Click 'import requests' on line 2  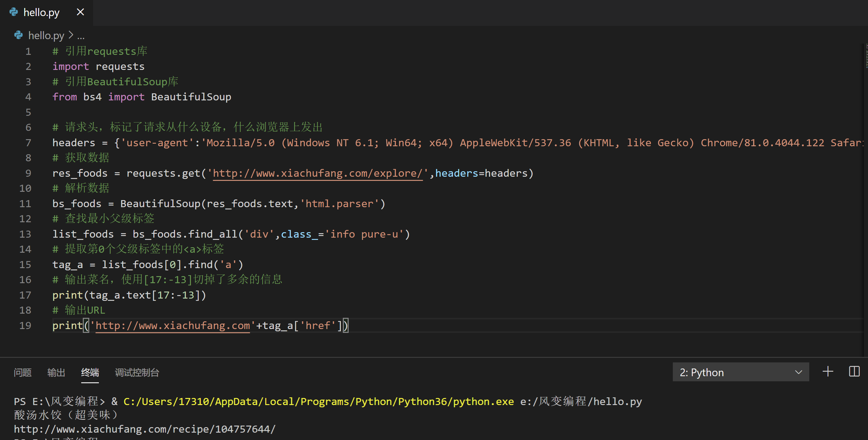pyautogui.click(x=99, y=67)
